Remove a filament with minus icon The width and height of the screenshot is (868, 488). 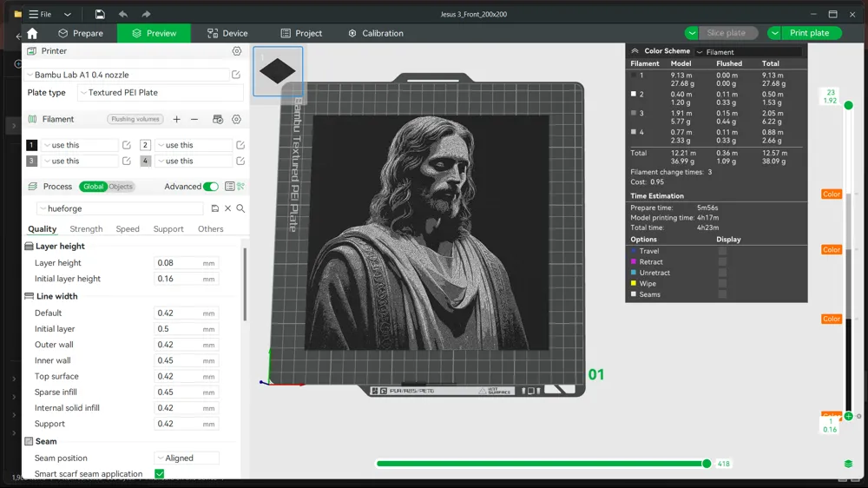coord(194,119)
